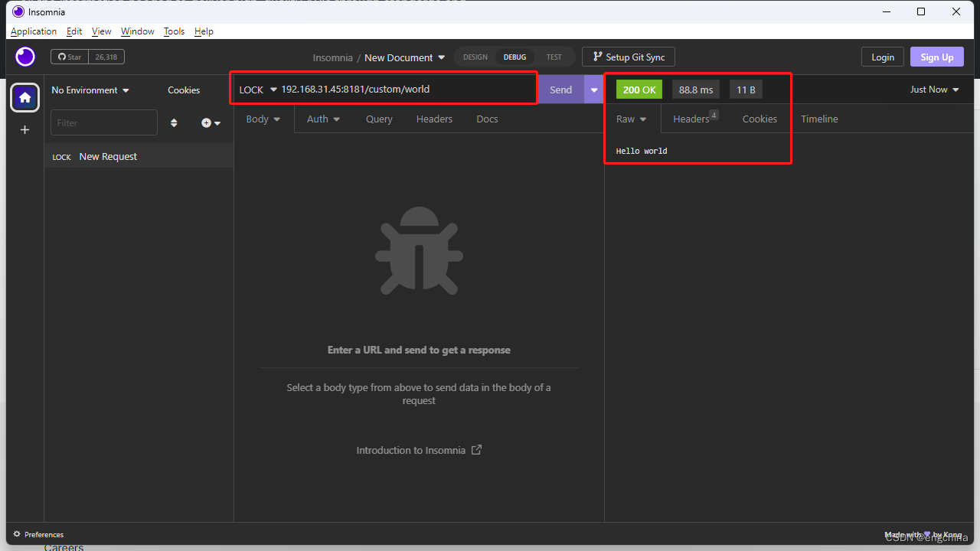This screenshot has height=551, width=980.
Task: Minimize the Insomnia window
Action: [x=886, y=11]
